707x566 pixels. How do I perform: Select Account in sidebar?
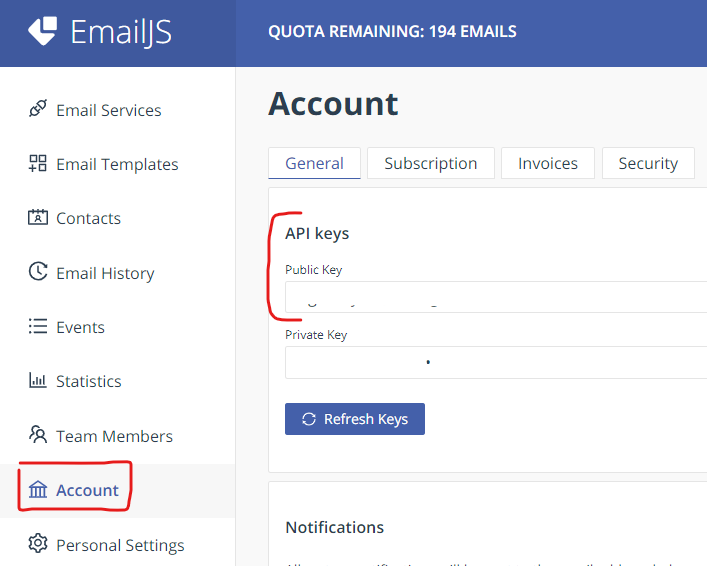[87, 490]
